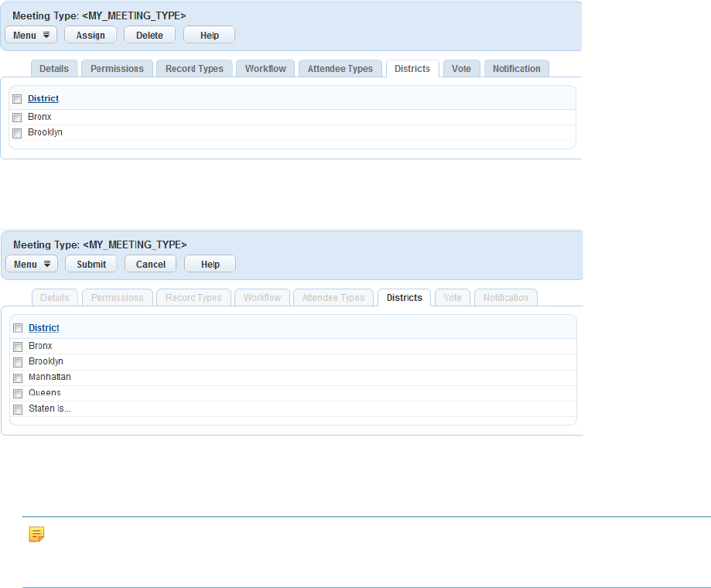The height and width of the screenshot is (588, 711).
Task: Click the Queens row text
Action: pos(44,392)
